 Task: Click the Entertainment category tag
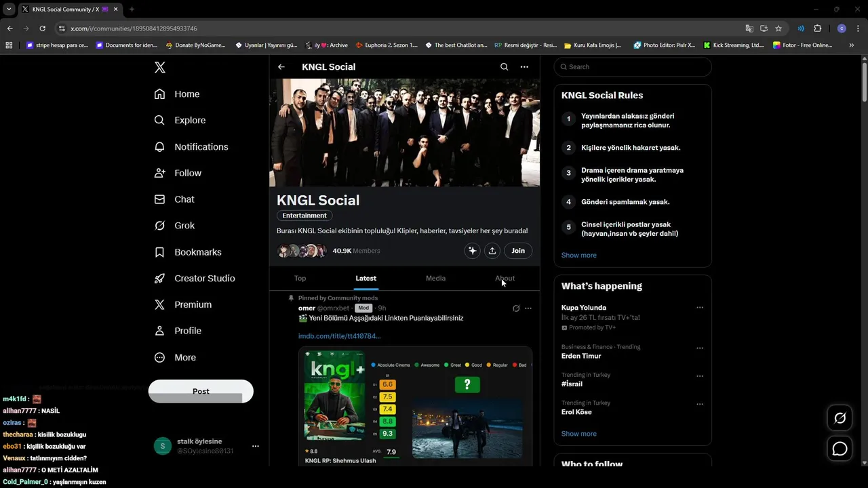point(304,216)
